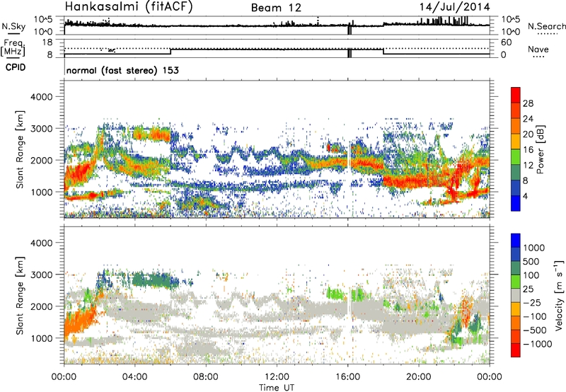Click green velocity band at 3000 km near 05:00
The image size is (566, 392).
(x=151, y=279)
